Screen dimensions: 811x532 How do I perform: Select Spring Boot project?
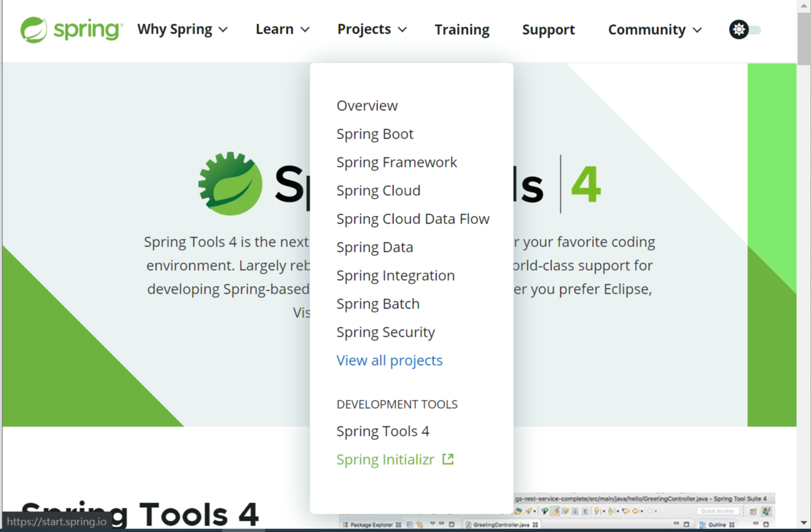coord(375,134)
